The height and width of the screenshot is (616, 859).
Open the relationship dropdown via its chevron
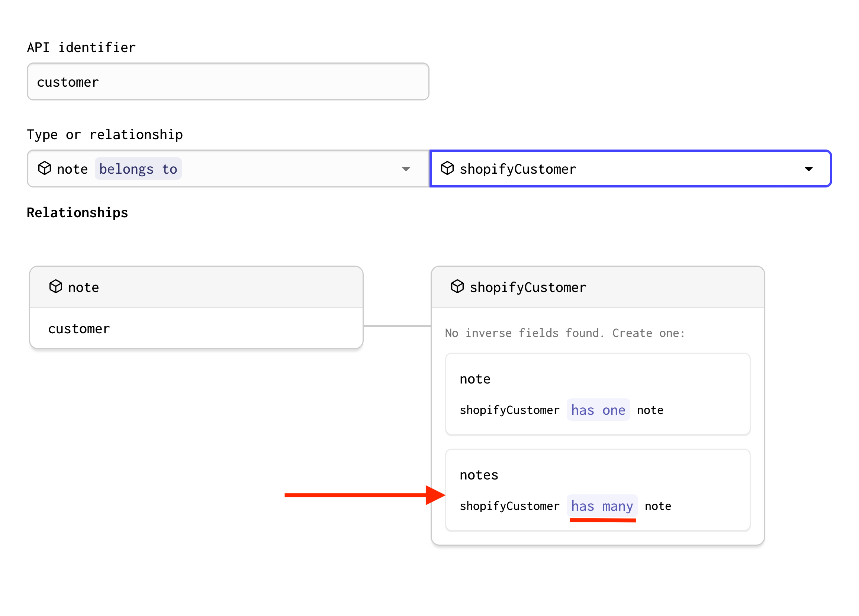pos(406,169)
